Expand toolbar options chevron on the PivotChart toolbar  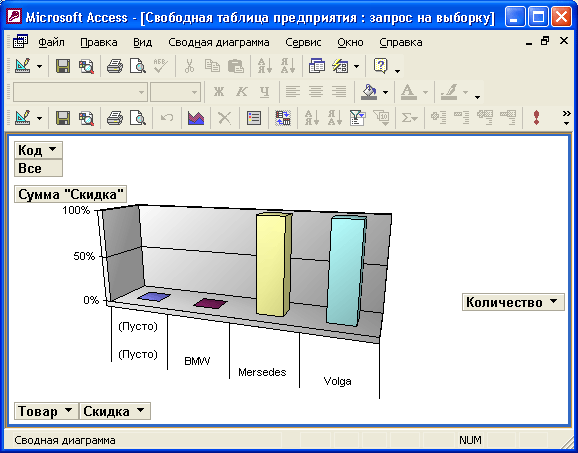[x=567, y=118]
